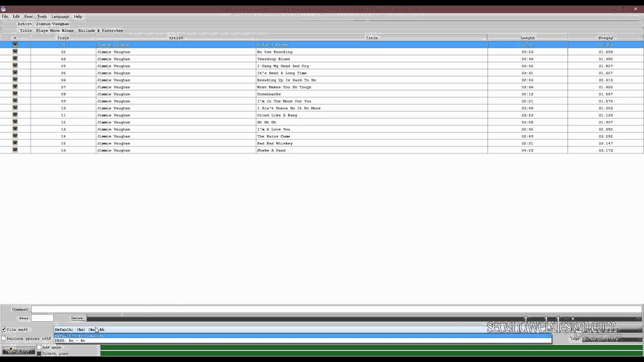
Task: Toggle checkbox for track 02 No Use Knocking
Action: (x=15, y=52)
